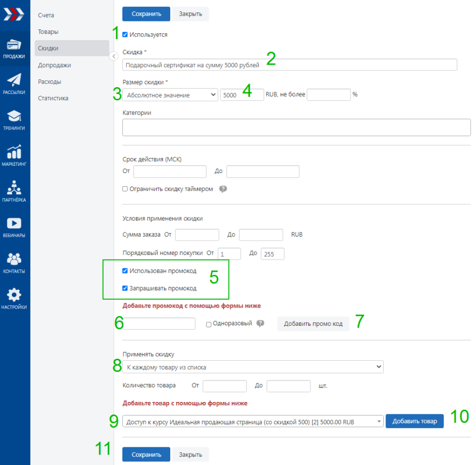476x465 pixels.
Task: Collapse the sidebar with the arrow handle
Action: (x=114, y=56)
